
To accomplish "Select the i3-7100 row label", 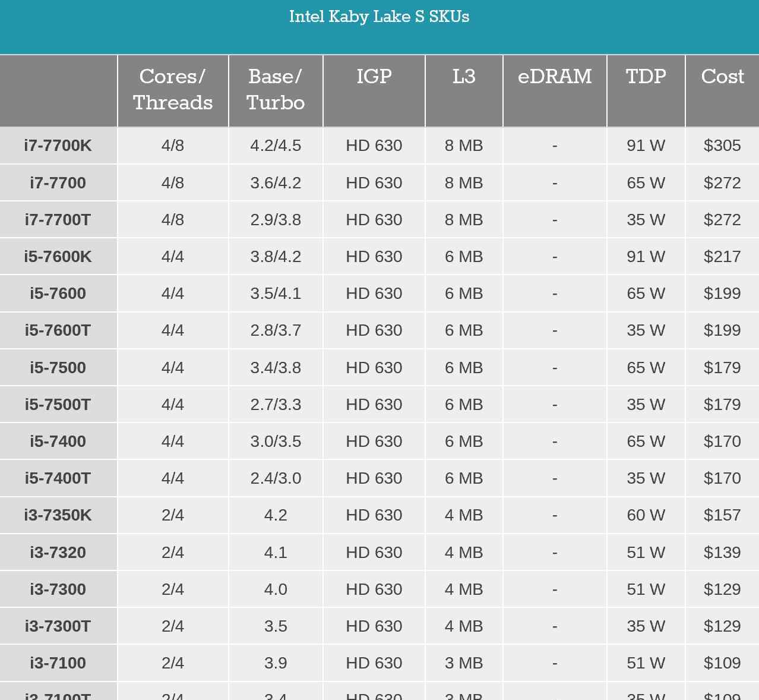I will tap(58, 663).
